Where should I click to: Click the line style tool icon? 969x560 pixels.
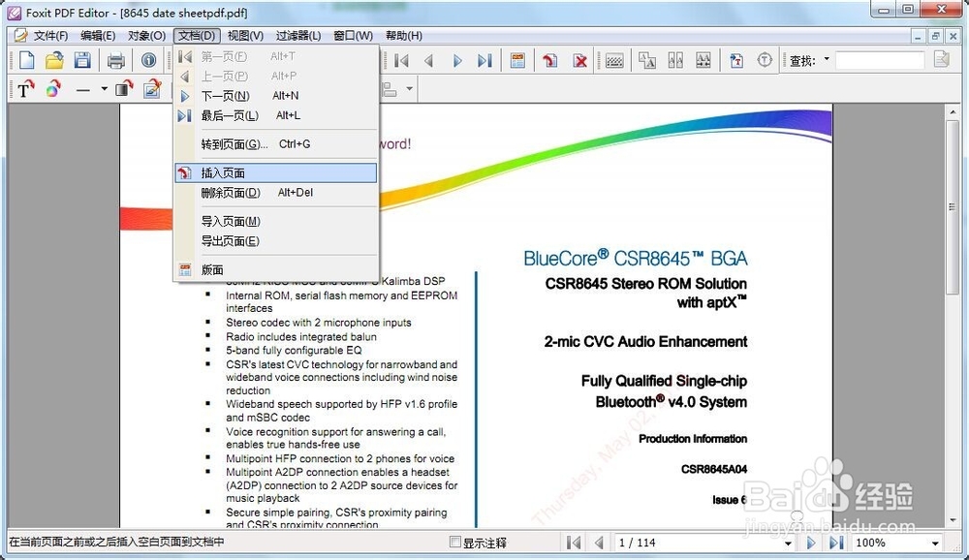[x=82, y=90]
